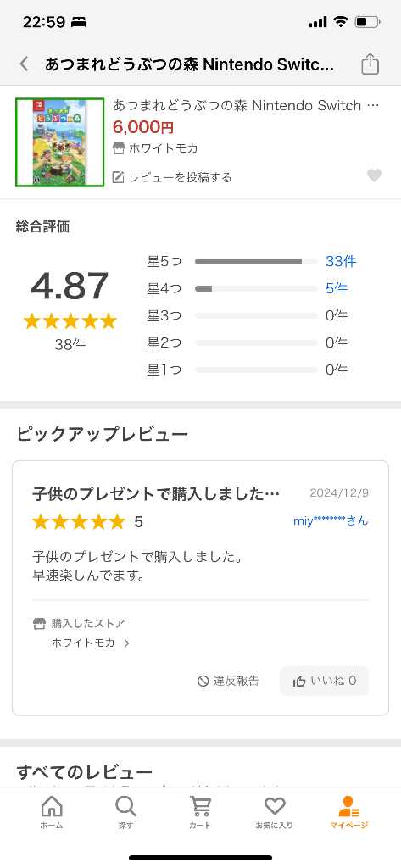
Task: Tap the truncated review title to expand
Action: (x=156, y=493)
